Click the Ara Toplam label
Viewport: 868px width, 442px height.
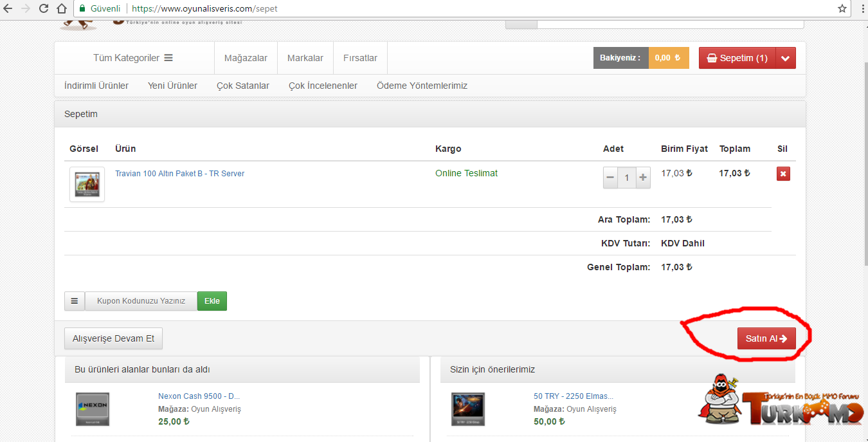[624, 219]
